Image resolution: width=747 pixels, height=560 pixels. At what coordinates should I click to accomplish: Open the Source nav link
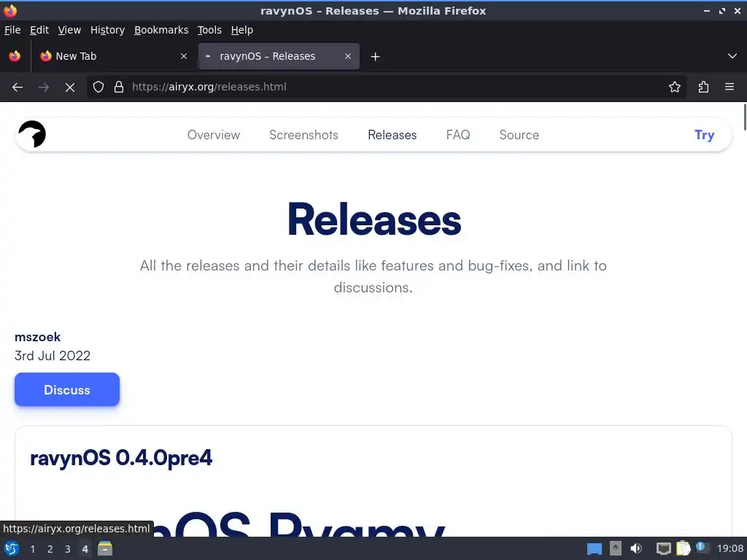[519, 135]
